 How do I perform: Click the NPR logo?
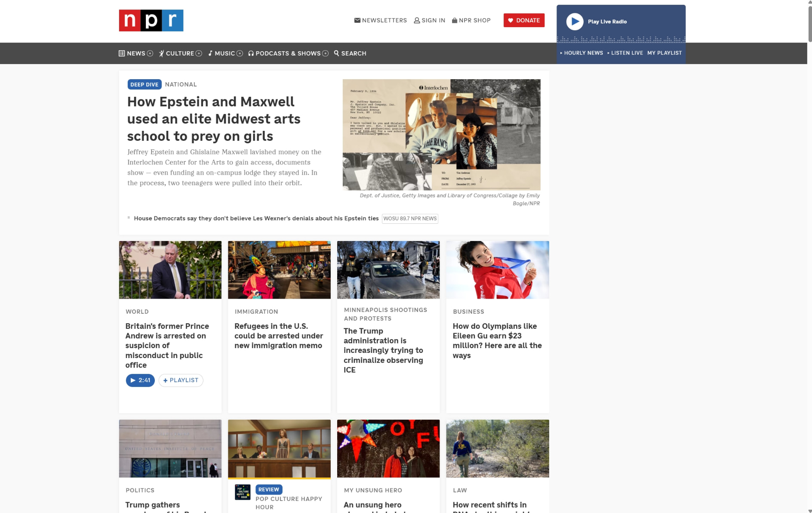(x=151, y=20)
